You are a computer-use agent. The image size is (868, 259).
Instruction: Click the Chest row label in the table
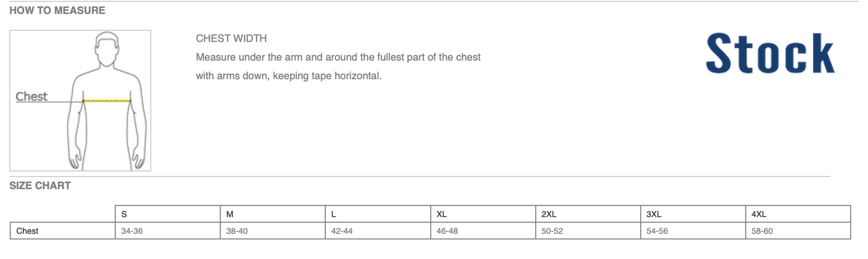tap(27, 231)
